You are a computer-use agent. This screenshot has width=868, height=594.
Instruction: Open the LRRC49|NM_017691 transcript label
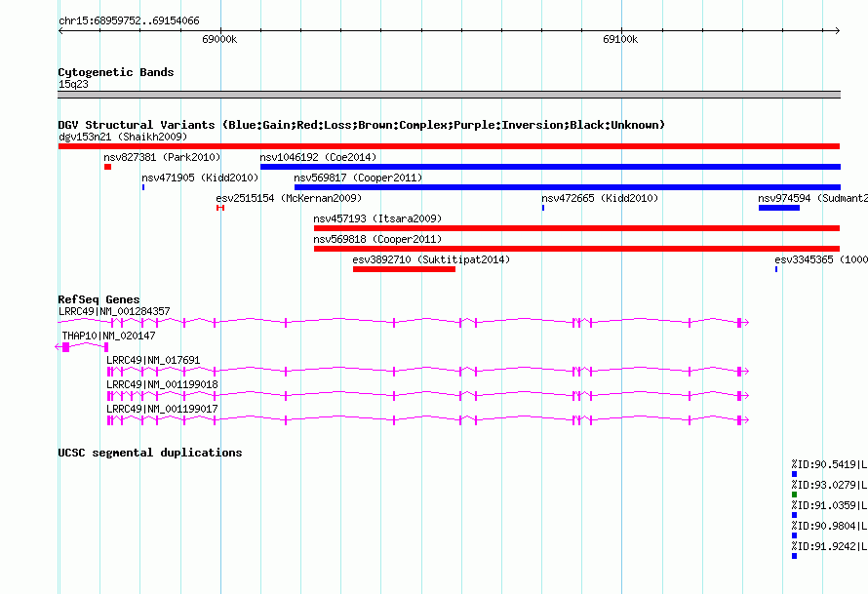(x=153, y=360)
